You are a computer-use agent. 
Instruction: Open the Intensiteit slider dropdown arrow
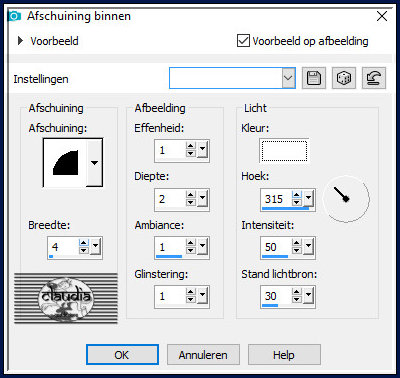308,247
